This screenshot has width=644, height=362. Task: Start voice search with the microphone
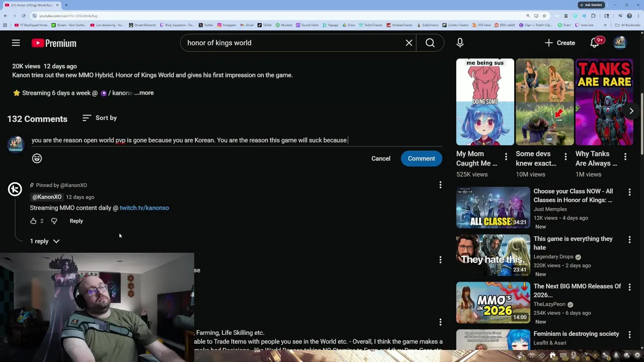460,43
